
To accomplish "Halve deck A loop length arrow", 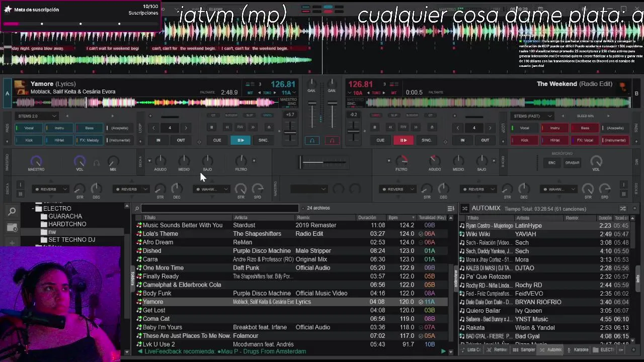I will 153,128.
